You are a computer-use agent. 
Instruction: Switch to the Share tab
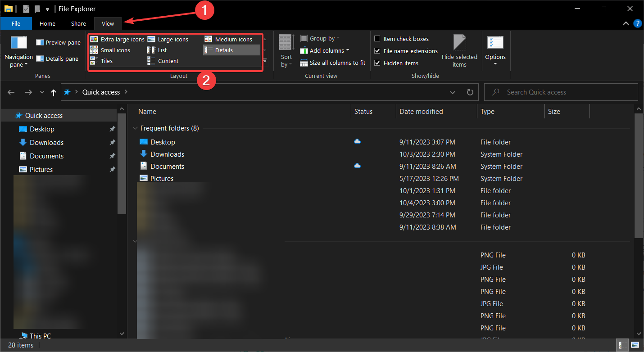tap(78, 24)
